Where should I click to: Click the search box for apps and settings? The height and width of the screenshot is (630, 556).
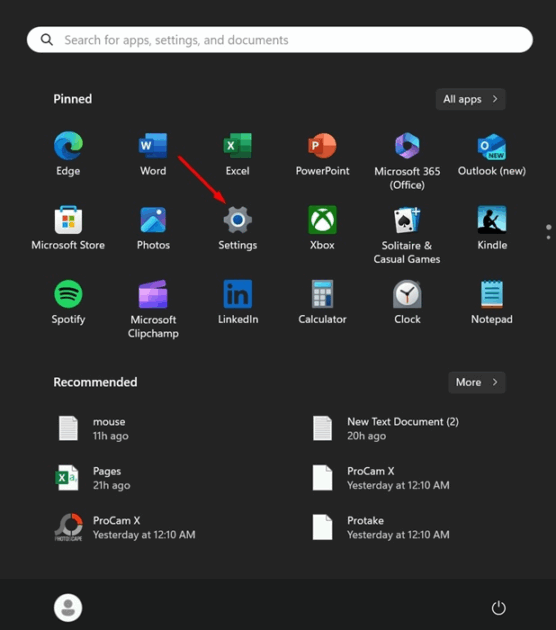280,40
